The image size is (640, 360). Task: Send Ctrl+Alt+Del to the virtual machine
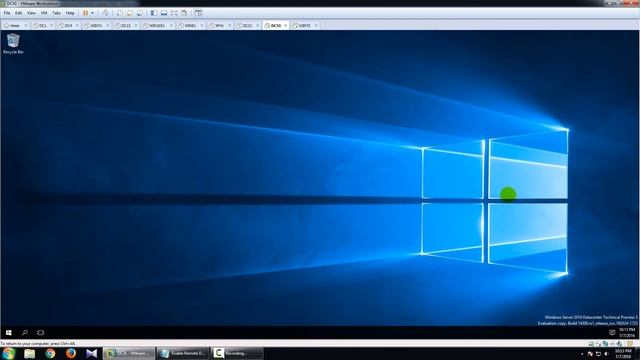point(105,13)
